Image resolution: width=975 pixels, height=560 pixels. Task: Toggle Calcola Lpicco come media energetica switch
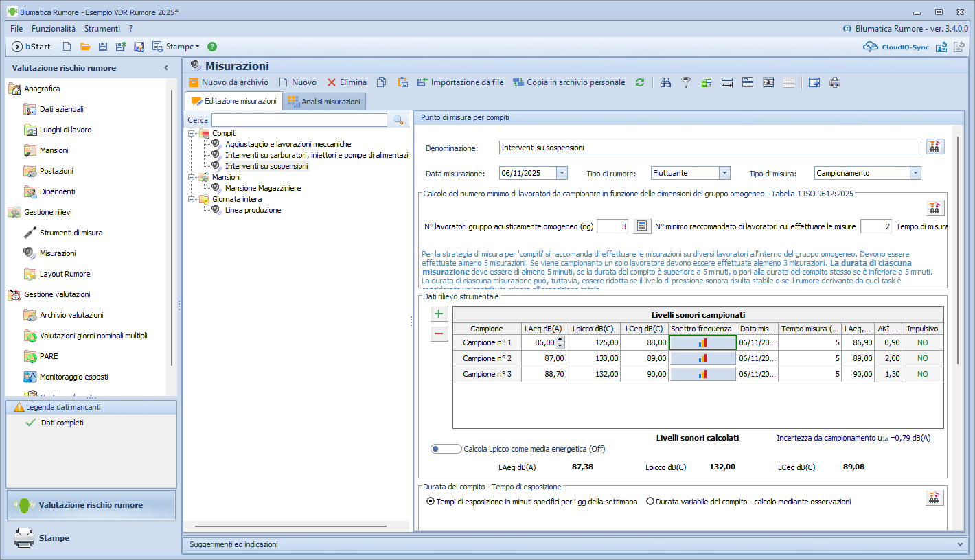[x=446, y=449]
